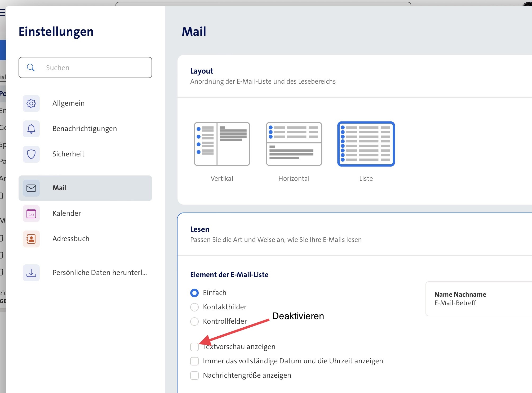532x393 pixels.
Task: Click the shield icon for Sicherheit
Action: click(x=31, y=154)
